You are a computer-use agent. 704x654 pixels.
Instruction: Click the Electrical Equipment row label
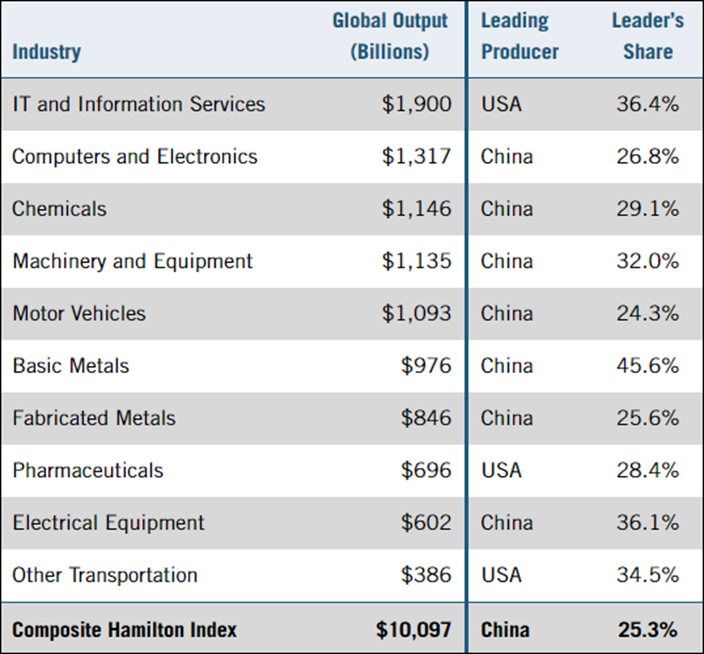pyautogui.click(x=108, y=523)
